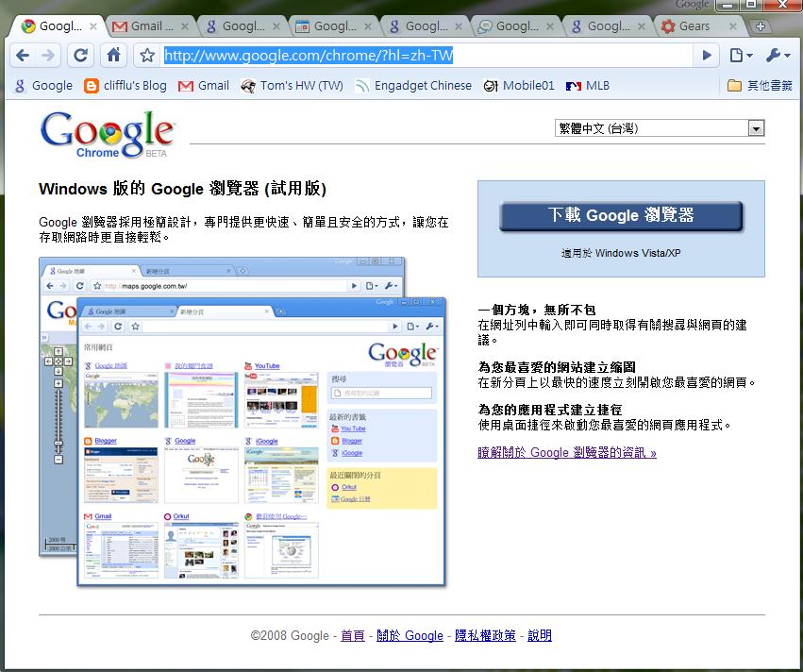
Task: Open Engadget Chinese bookmark
Action: point(413,86)
